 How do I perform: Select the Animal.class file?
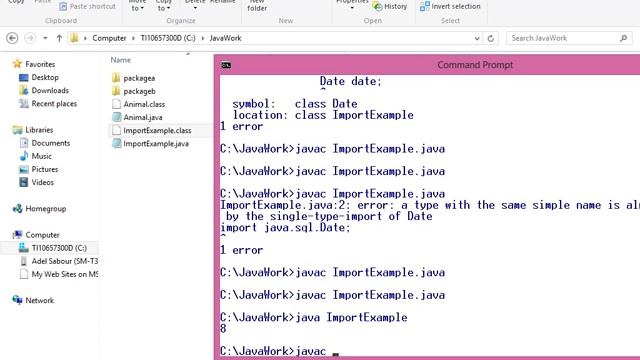pyautogui.click(x=144, y=104)
